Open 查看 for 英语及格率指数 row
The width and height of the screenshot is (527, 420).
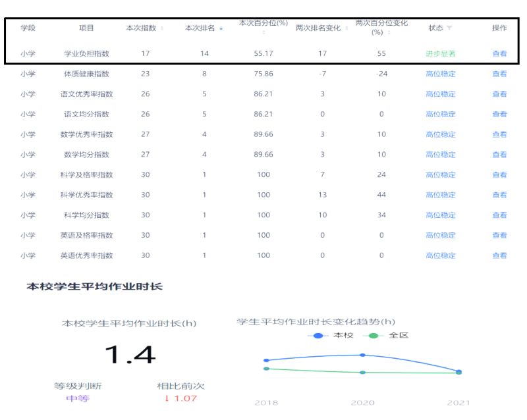499,235
